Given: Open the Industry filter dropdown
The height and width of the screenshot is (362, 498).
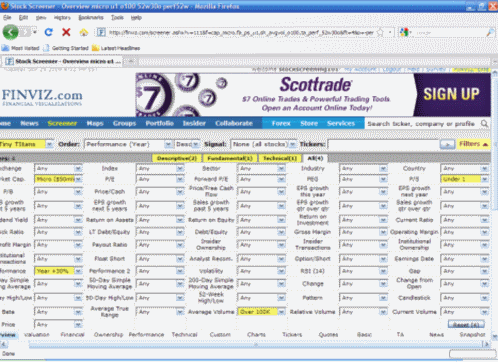Looking at the screenshot, I should coord(363,169).
